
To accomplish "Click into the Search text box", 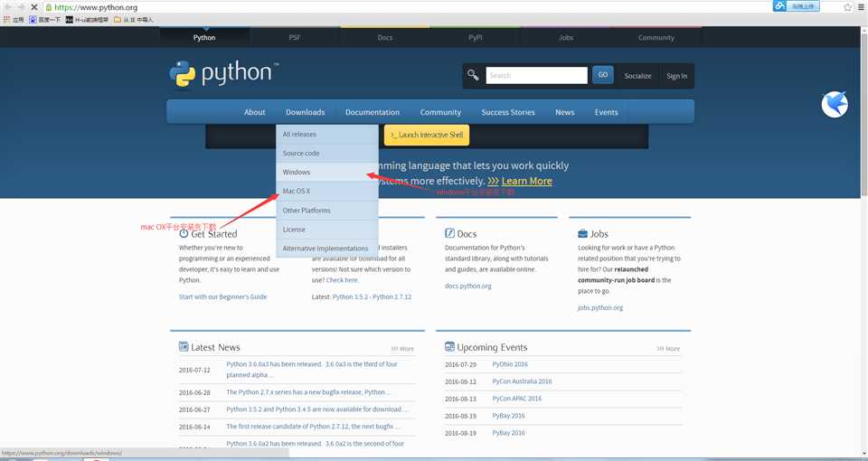I will [x=536, y=75].
